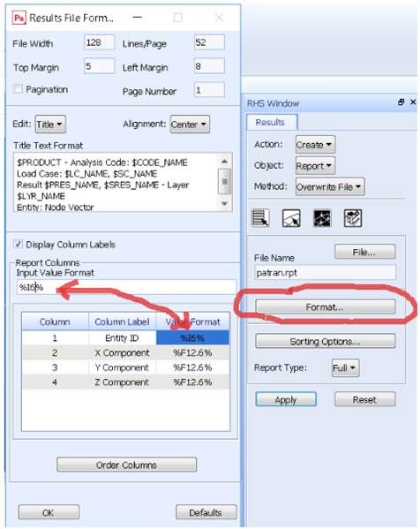This screenshot has width=420, height=529.
Task: Expand the Method Overwrite File dropdown
Action: (x=330, y=186)
